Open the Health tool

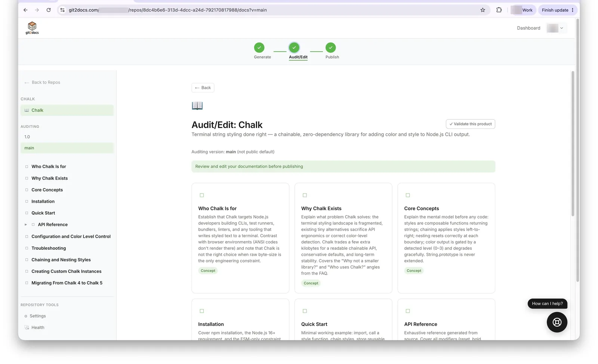(34, 327)
